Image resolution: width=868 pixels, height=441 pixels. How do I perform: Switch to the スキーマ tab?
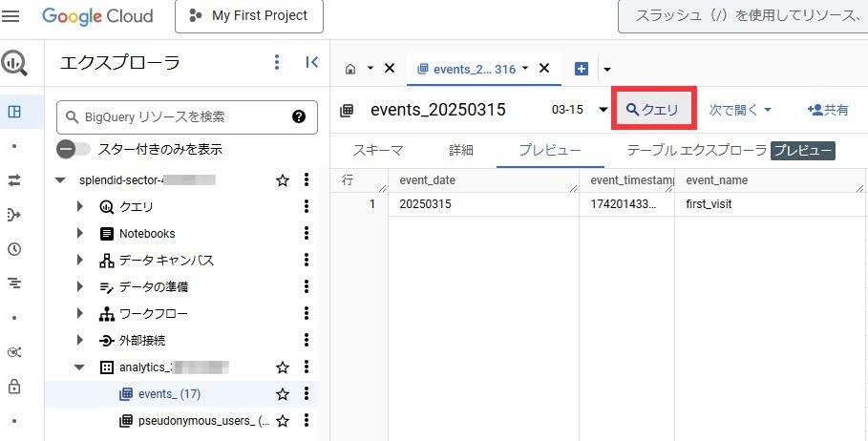coord(377,150)
